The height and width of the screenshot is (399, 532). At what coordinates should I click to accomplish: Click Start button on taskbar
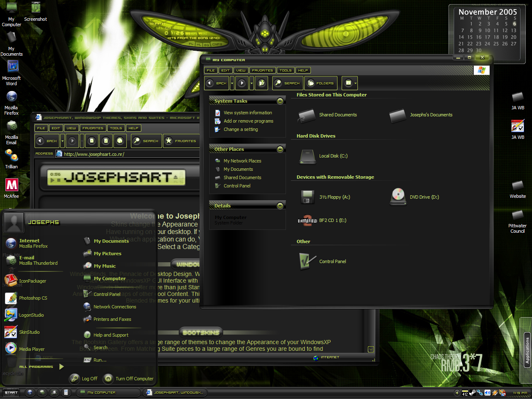click(11, 392)
